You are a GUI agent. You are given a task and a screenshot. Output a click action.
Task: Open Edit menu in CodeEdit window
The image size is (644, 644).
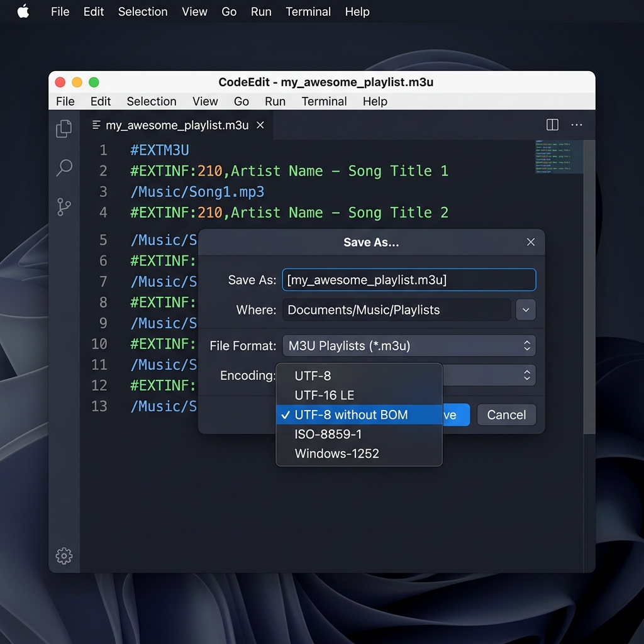tap(101, 101)
